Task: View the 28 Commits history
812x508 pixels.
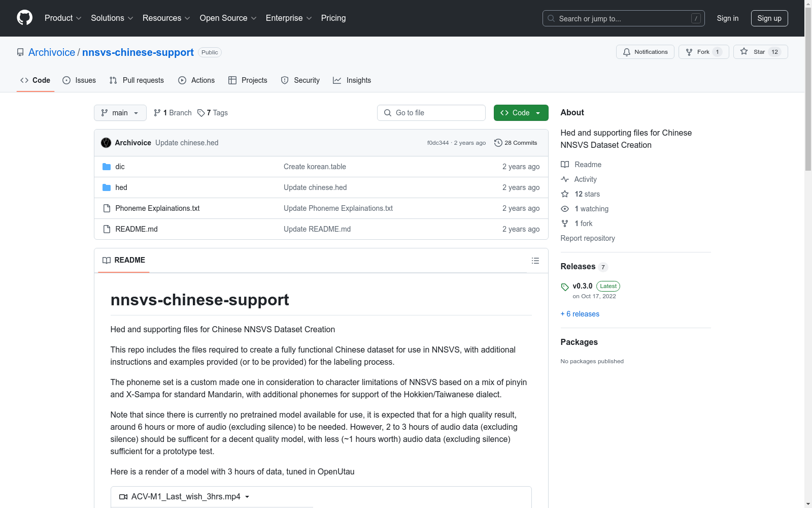Action: point(516,143)
